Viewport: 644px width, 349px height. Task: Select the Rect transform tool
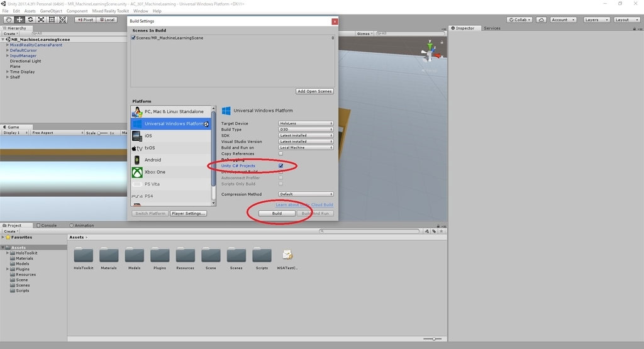(x=52, y=19)
